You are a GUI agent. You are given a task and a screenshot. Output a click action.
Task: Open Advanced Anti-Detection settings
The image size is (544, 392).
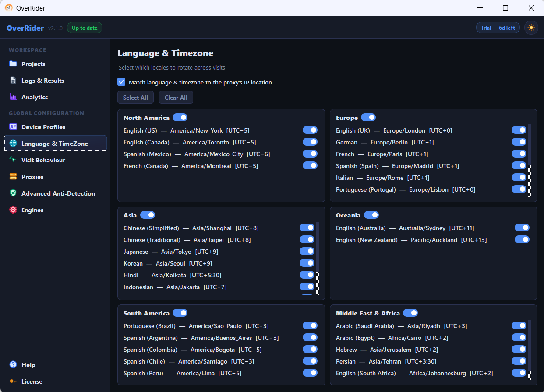tap(55, 193)
